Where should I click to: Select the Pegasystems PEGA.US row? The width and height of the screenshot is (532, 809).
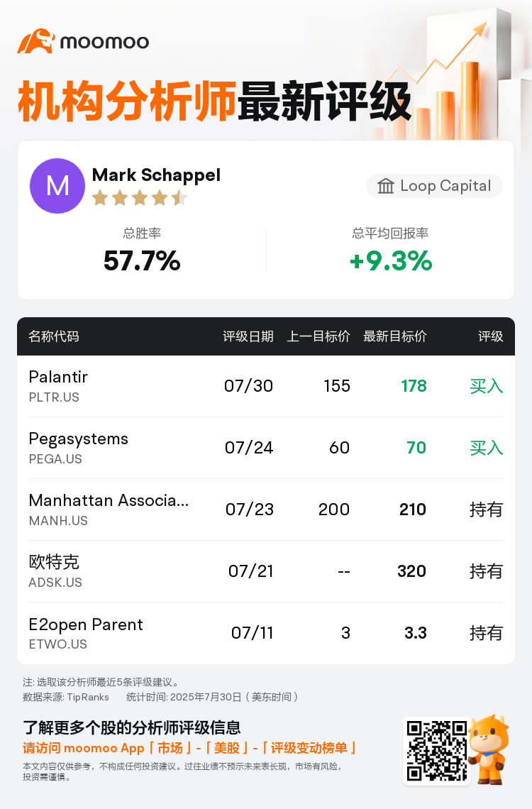[266, 448]
